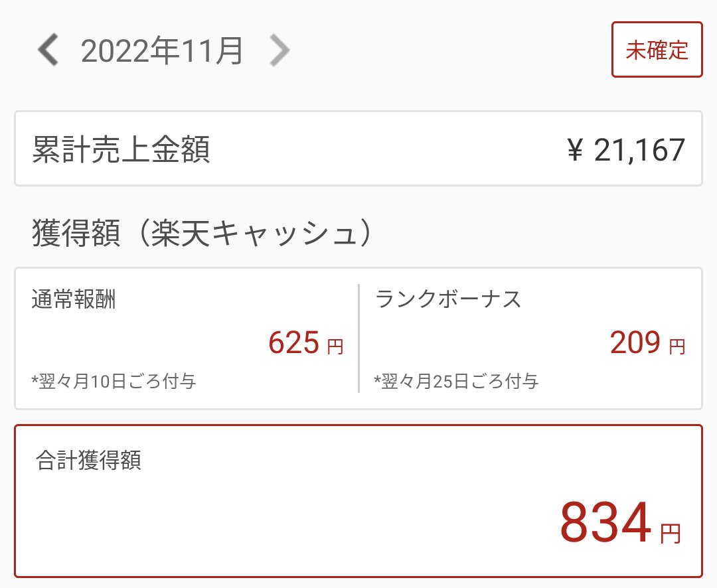Click the 円 unit next to 625
The width and height of the screenshot is (717, 588).
coord(335,346)
